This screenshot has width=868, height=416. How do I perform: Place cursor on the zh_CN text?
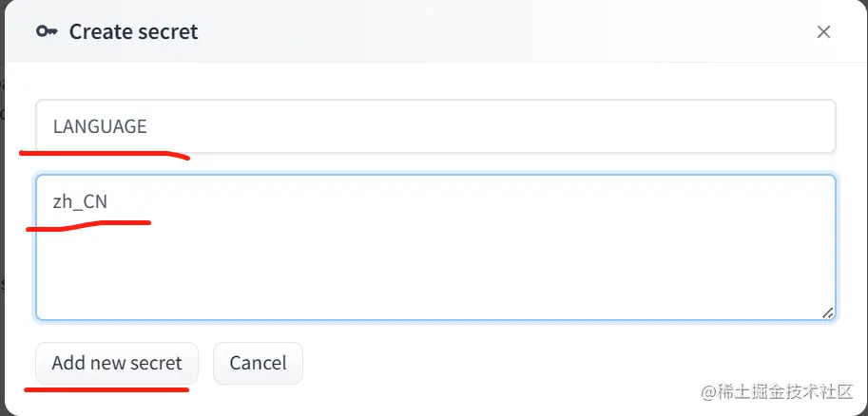coord(80,201)
